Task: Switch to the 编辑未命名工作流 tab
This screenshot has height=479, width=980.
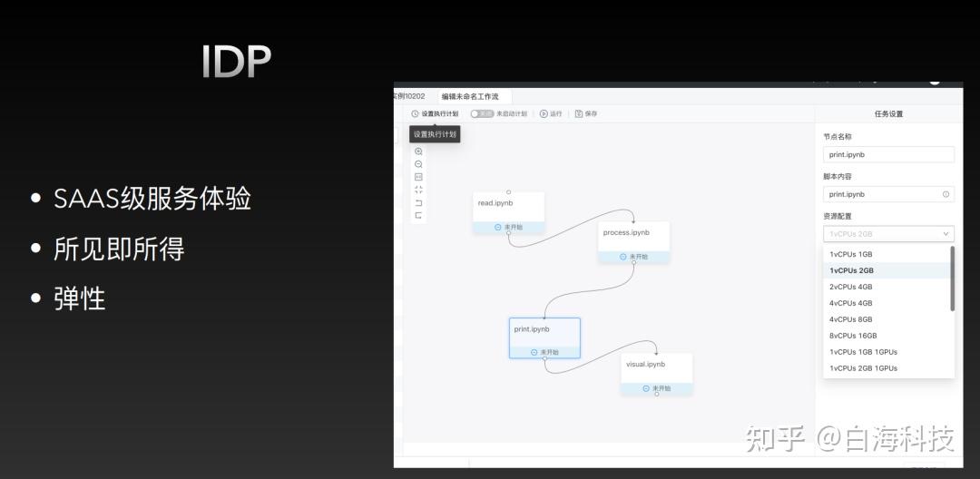Action: pos(473,96)
